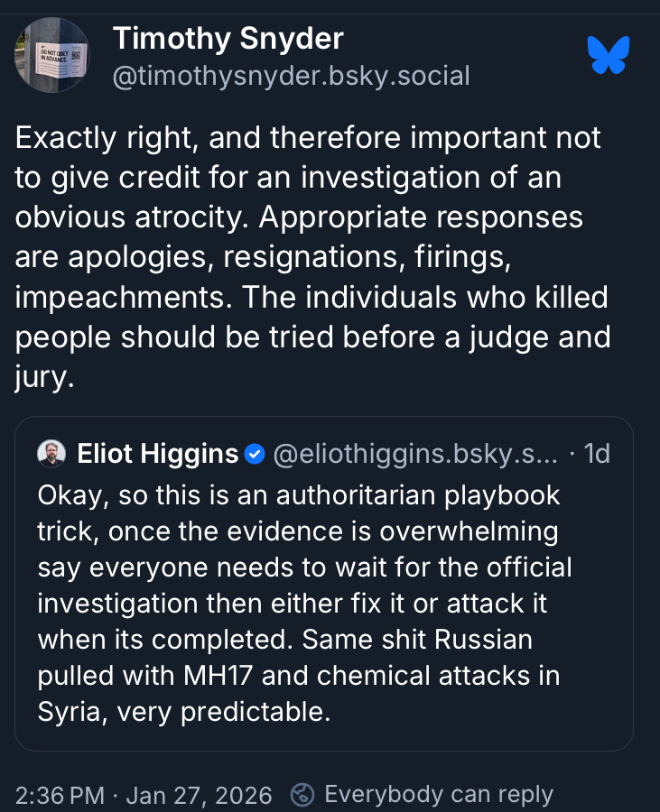Open Timothy Snyder's profile avatar
The image size is (660, 812).
(x=51, y=54)
